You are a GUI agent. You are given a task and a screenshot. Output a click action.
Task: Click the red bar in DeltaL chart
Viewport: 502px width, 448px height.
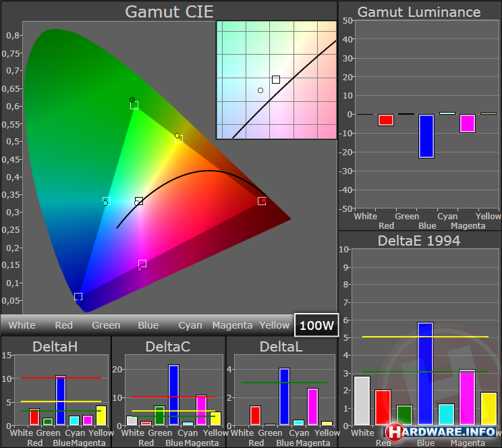(256, 416)
